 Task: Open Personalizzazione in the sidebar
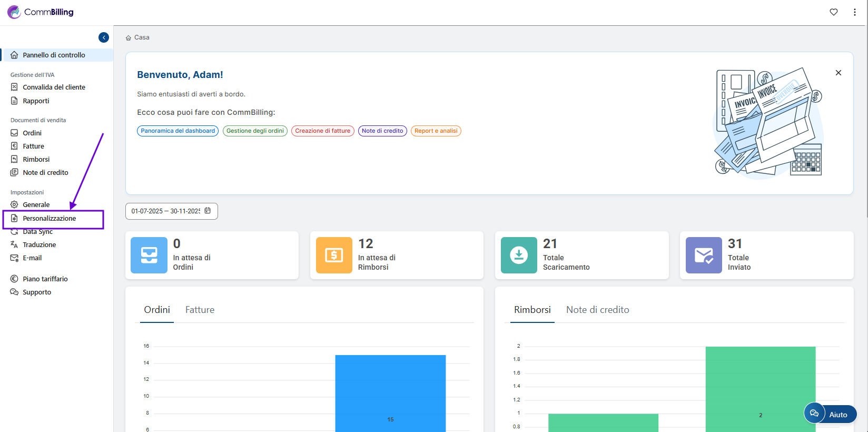50,218
